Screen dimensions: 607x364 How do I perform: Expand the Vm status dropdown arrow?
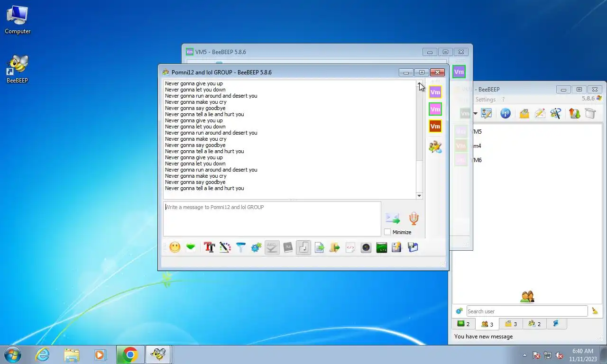(475, 114)
